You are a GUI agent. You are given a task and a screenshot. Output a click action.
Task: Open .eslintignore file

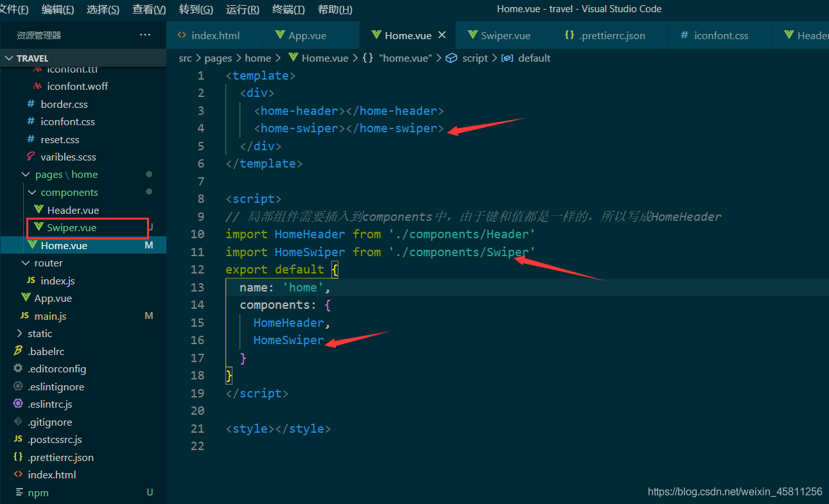pos(56,387)
